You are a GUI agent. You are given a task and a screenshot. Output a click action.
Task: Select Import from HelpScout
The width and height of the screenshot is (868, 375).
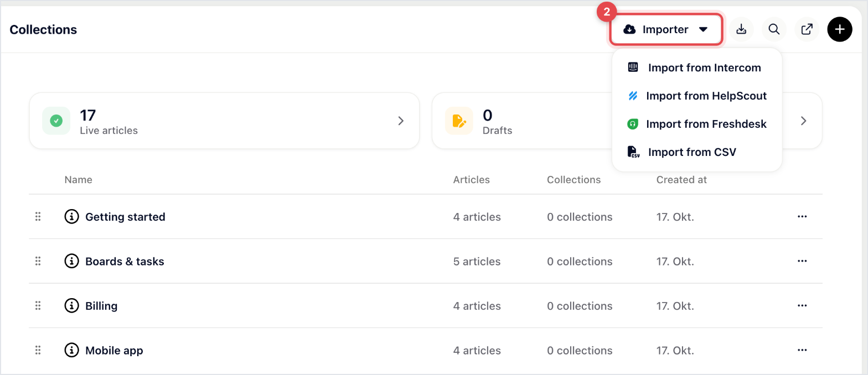click(x=697, y=96)
